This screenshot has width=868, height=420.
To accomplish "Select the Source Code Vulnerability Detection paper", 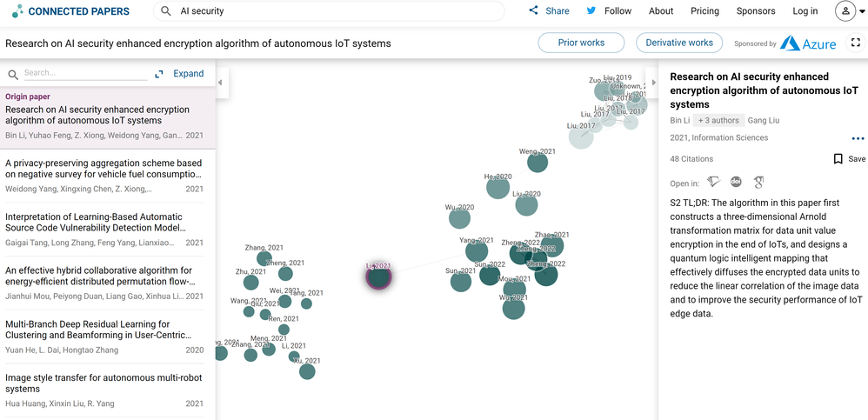I will pyautogui.click(x=104, y=229).
